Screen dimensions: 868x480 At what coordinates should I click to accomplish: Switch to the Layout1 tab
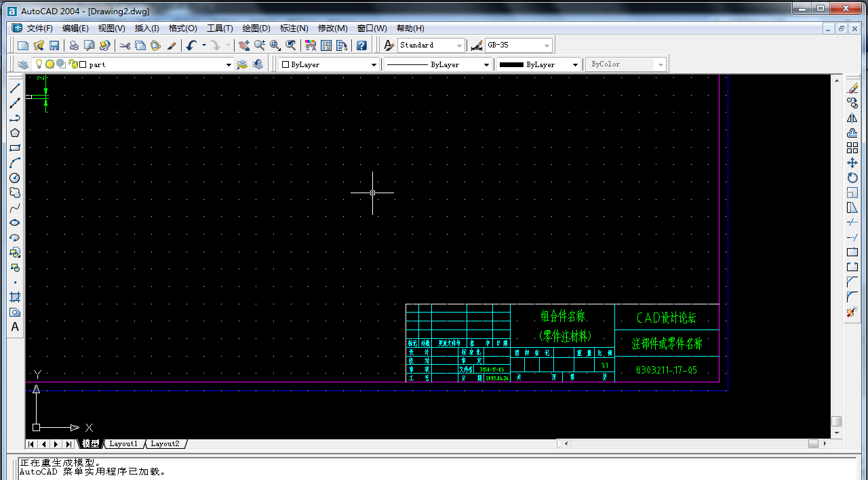click(123, 444)
